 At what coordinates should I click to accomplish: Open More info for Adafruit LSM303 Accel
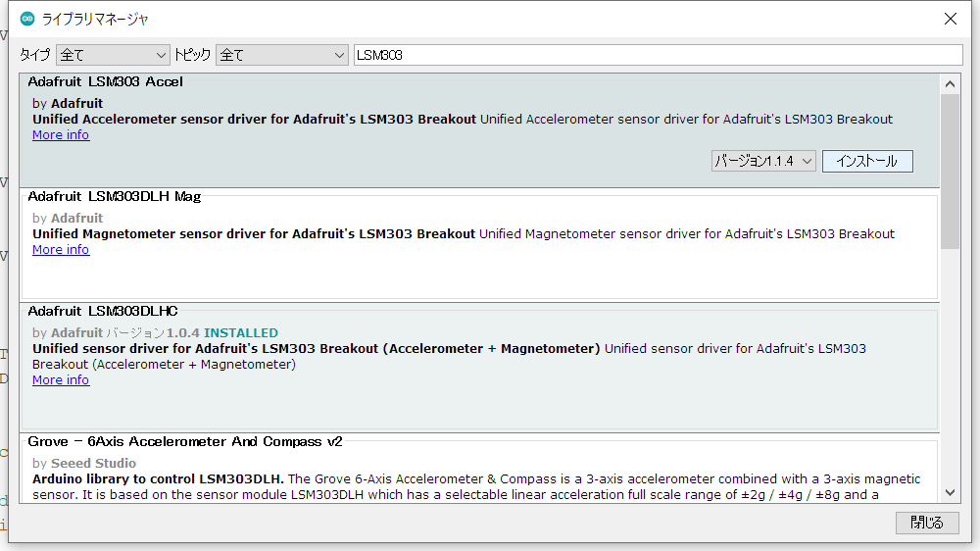[61, 135]
